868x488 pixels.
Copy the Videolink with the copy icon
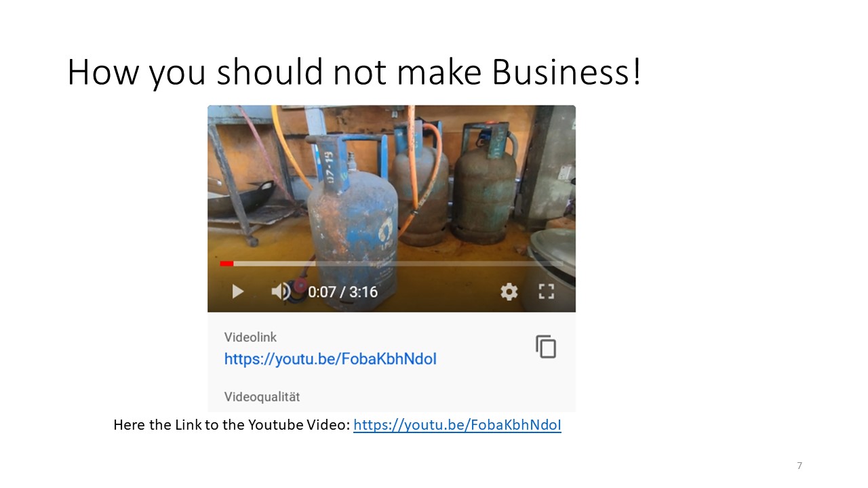[546, 346]
